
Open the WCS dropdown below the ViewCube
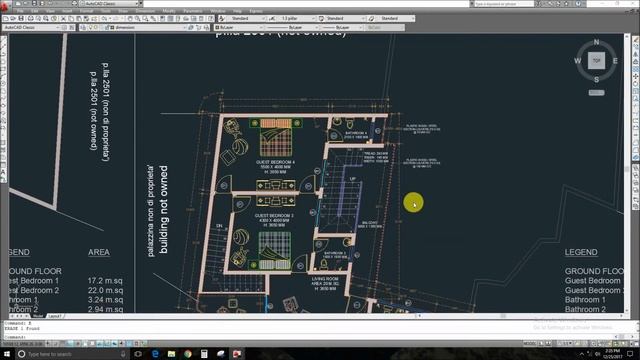596,93
